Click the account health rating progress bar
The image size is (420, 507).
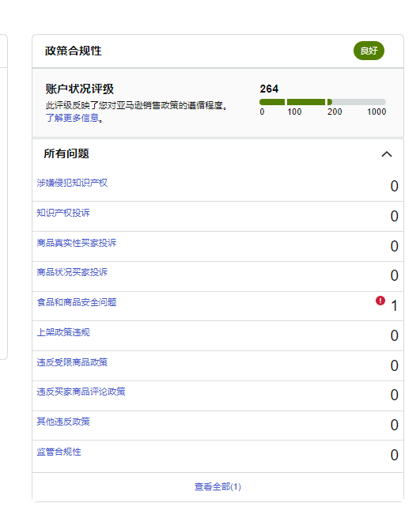[323, 102]
